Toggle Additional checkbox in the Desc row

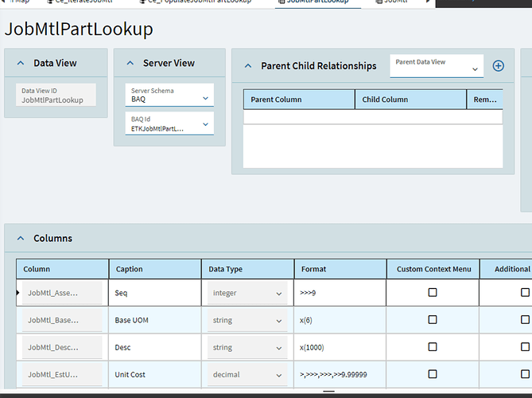[525, 347]
